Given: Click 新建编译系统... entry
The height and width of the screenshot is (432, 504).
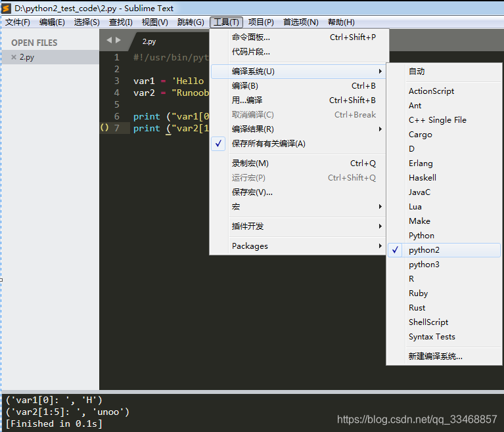Looking at the screenshot, I should click(x=444, y=356).
